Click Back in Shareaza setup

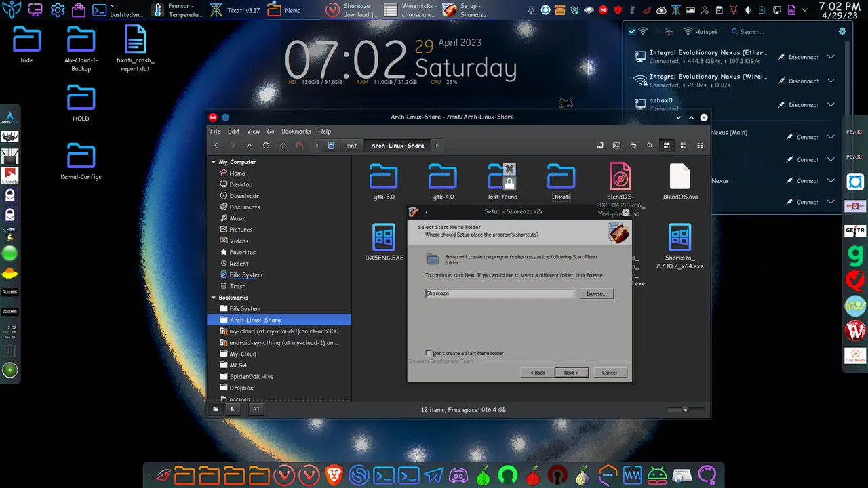537,373
